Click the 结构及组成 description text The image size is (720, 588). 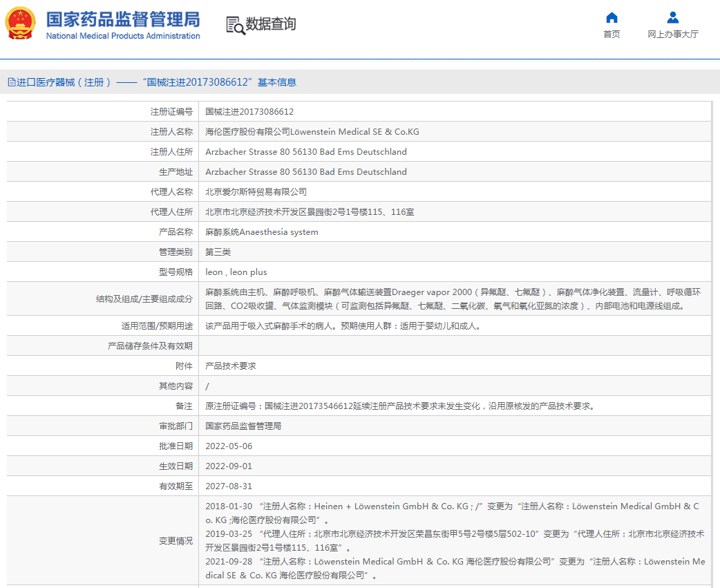tap(453, 298)
